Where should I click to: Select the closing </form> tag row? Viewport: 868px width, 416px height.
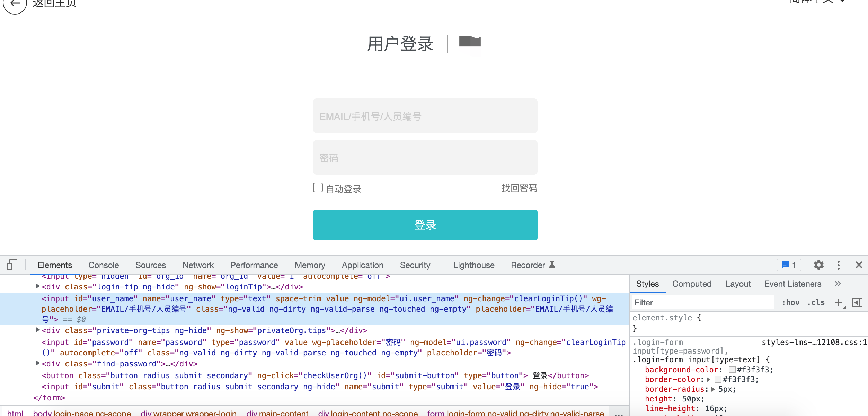49,398
